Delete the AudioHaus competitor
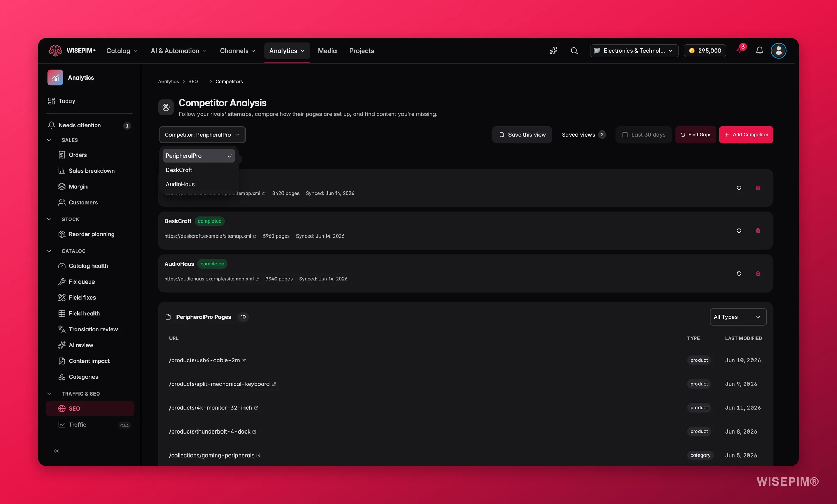Image resolution: width=837 pixels, height=504 pixels. click(758, 274)
